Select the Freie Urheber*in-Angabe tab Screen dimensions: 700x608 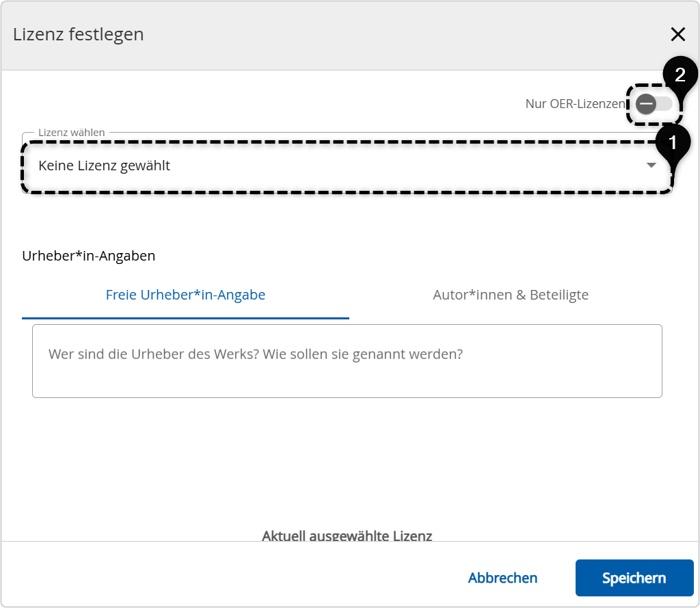[x=185, y=294]
